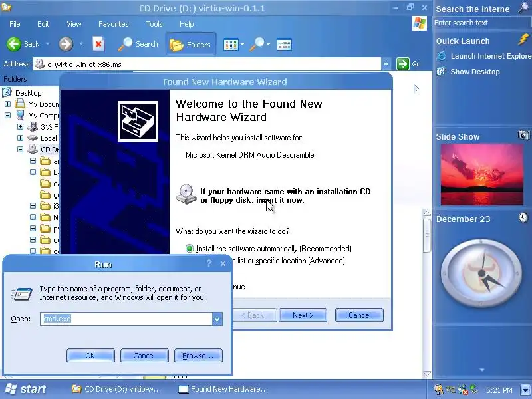Open the Address bar dropdown arrow
The width and height of the screenshot is (532, 399).
[x=386, y=64]
